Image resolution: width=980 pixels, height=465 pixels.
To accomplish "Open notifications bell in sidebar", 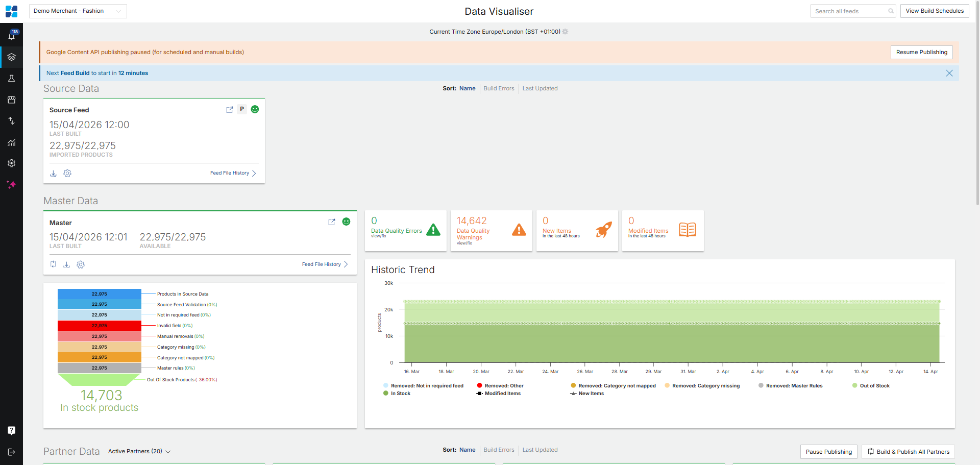I will click(11, 36).
